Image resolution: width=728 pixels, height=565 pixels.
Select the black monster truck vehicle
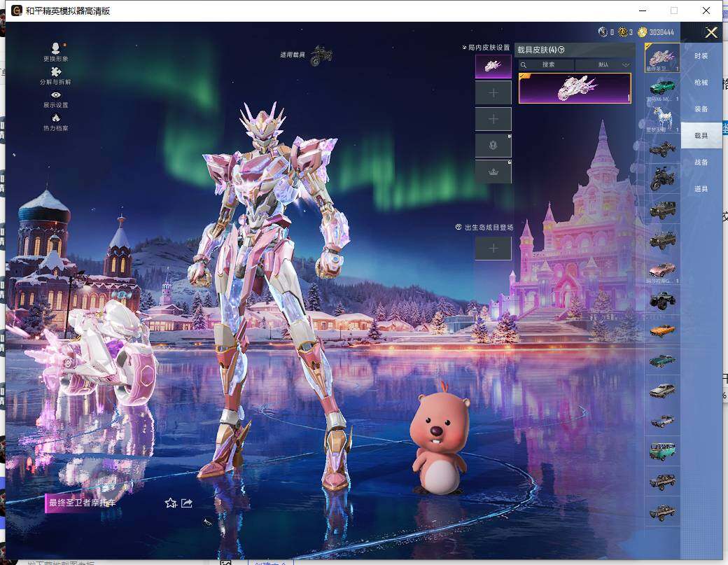tap(662, 300)
